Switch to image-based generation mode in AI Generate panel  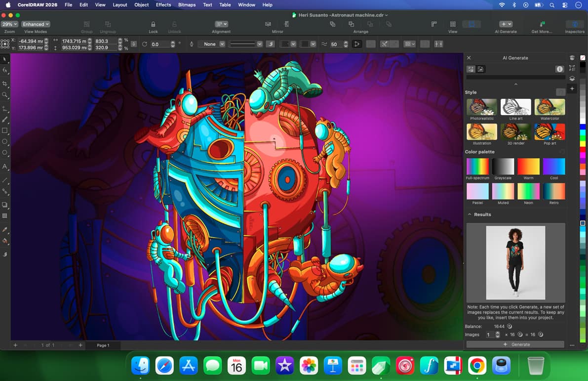point(480,69)
